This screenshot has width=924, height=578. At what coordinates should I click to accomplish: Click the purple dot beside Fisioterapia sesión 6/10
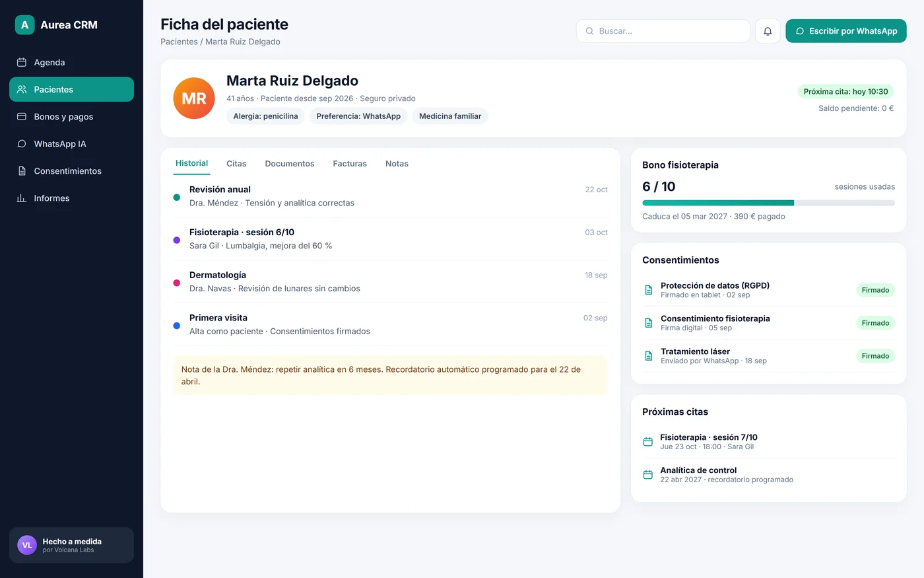coord(176,240)
